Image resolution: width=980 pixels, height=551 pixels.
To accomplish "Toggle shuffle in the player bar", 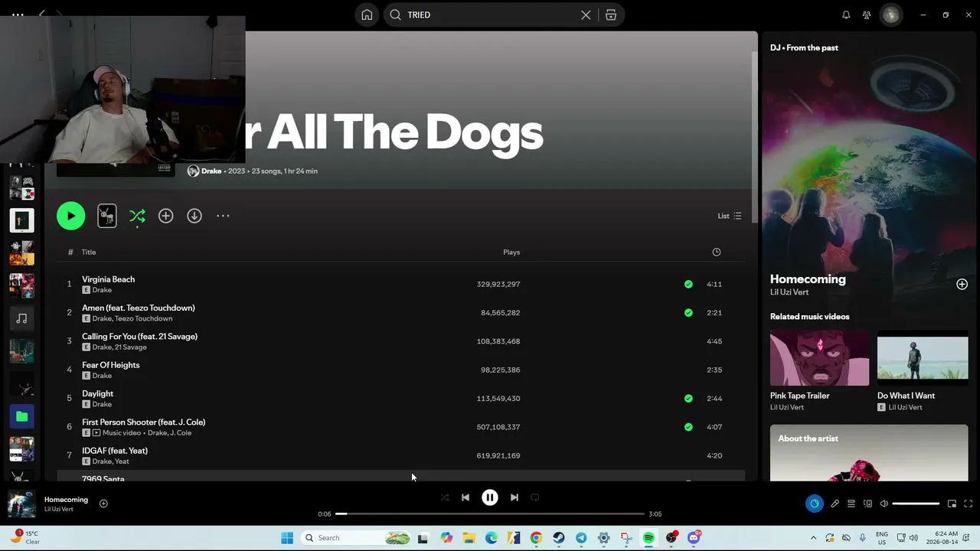I will pos(445,497).
